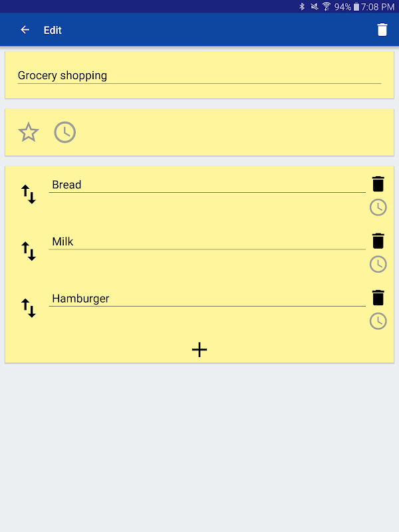This screenshot has width=399, height=532.
Task: Tap the back arrow in header
Action: pyautogui.click(x=25, y=30)
